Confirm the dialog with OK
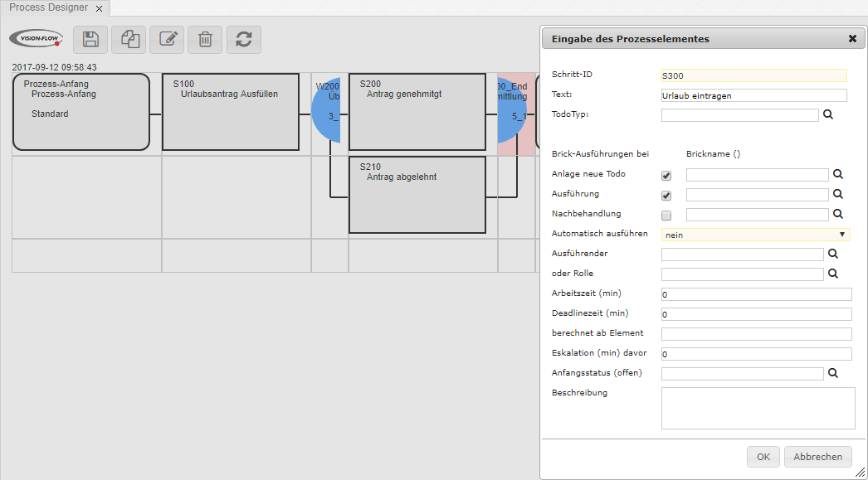The height and width of the screenshot is (480, 868). pos(763,457)
